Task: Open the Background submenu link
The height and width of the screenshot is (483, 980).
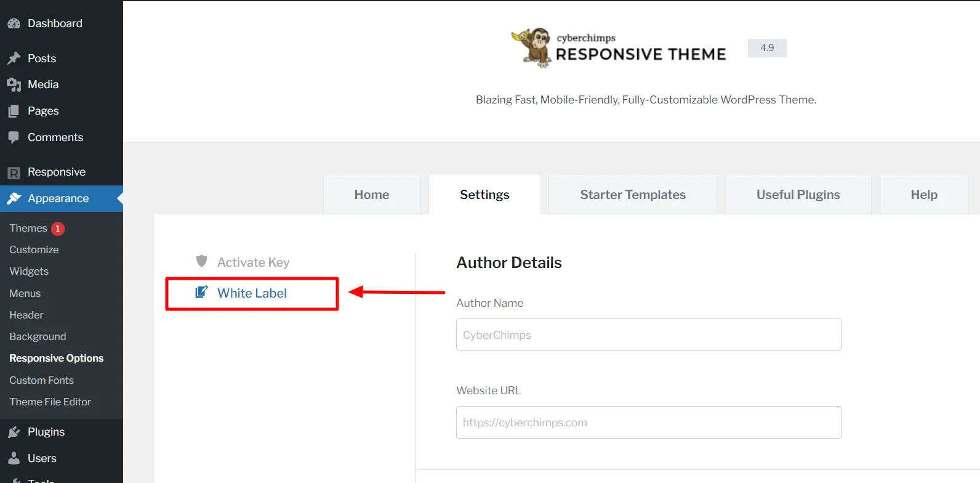Action: point(38,336)
